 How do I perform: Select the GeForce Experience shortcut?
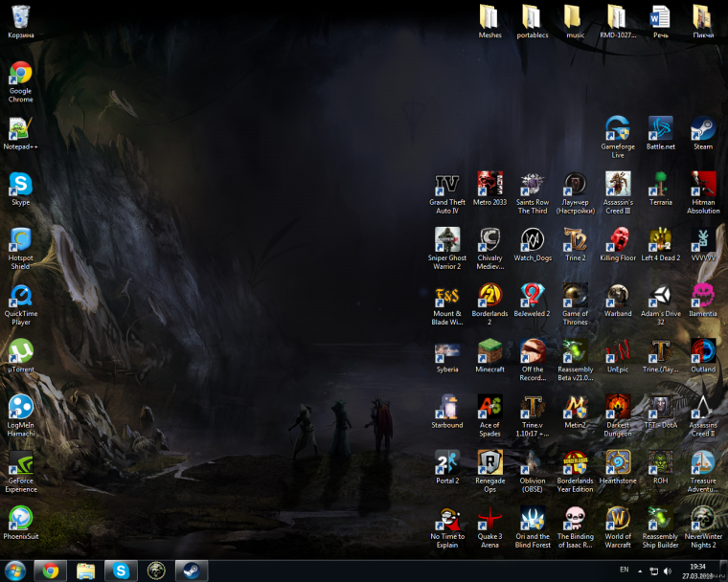[x=20, y=462]
